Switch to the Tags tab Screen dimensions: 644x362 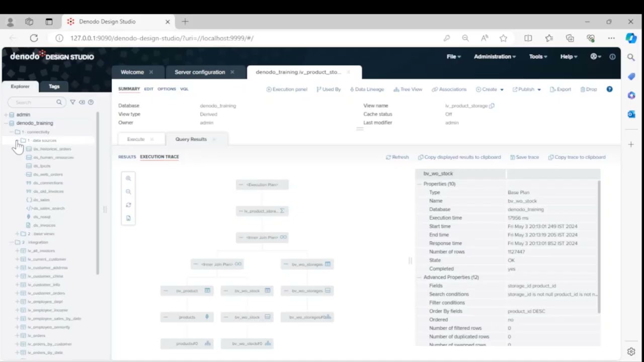(54, 86)
